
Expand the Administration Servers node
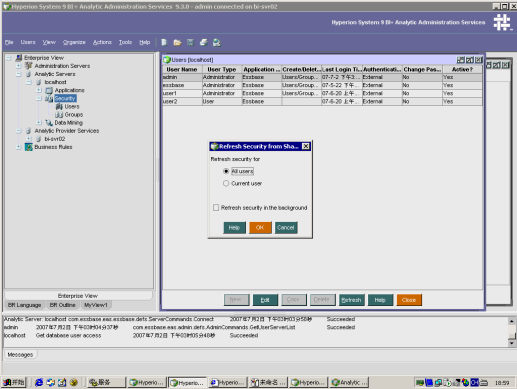[19, 66]
